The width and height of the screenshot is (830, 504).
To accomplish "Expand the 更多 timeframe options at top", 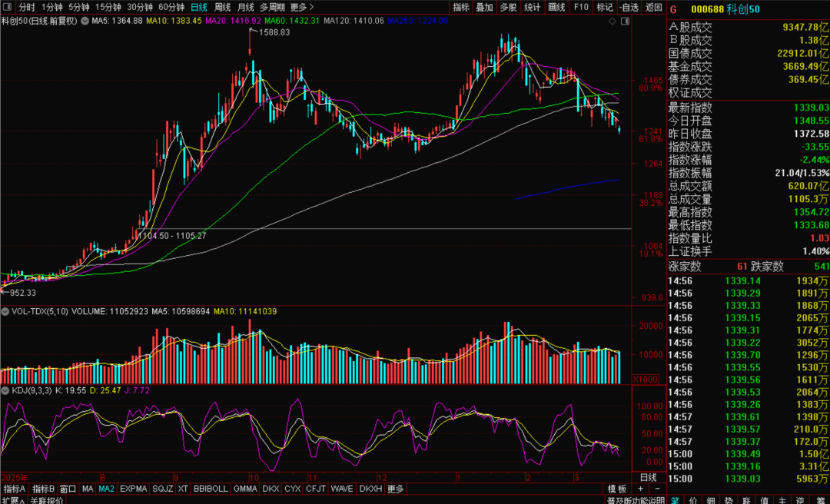I will pyautogui.click(x=301, y=7).
